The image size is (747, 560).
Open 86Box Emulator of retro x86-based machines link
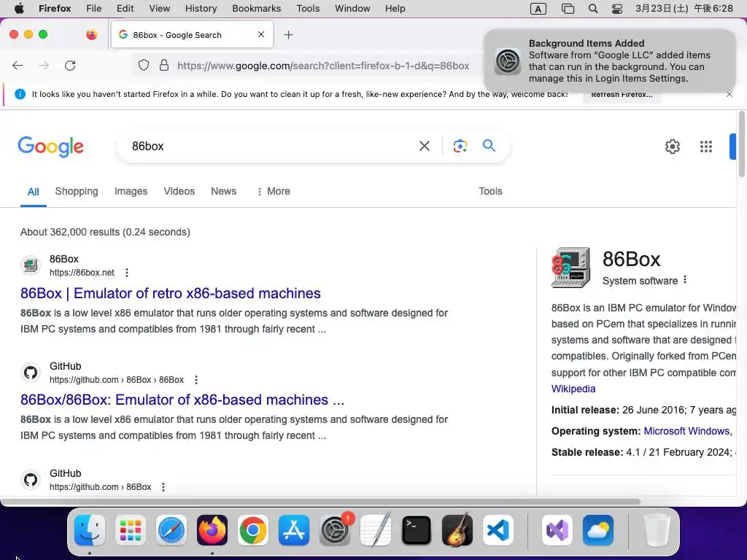tap(170, 293)
